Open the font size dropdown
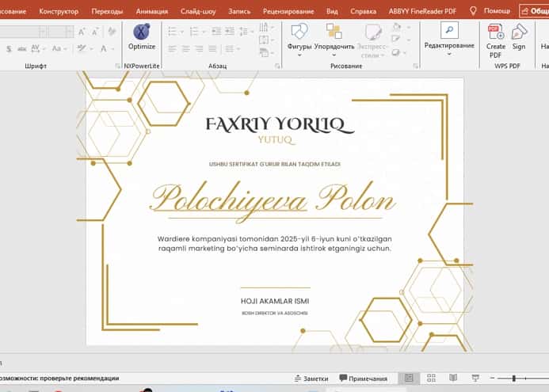The width and height of the screenshot is (549, 392). 70,32
